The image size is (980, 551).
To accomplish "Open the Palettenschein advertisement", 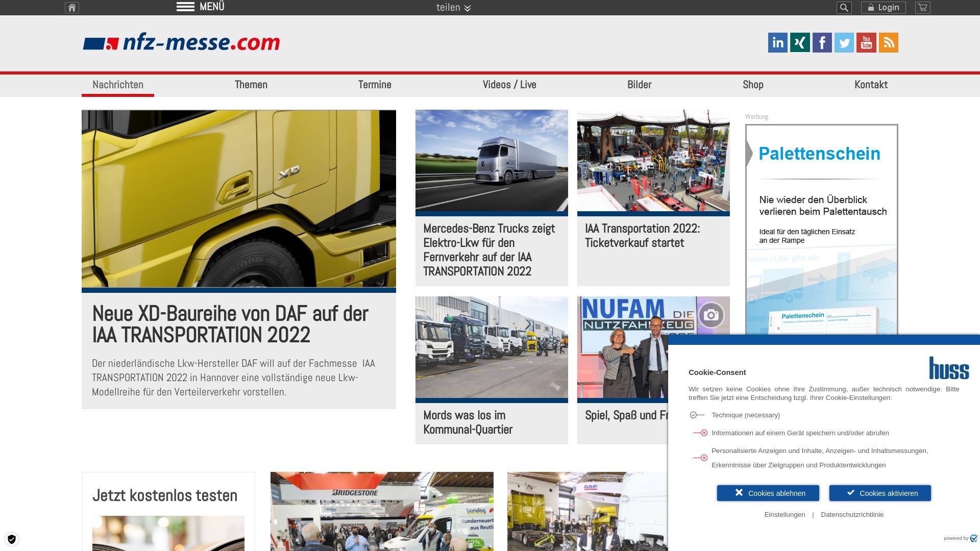I will [x=822, y=230].
